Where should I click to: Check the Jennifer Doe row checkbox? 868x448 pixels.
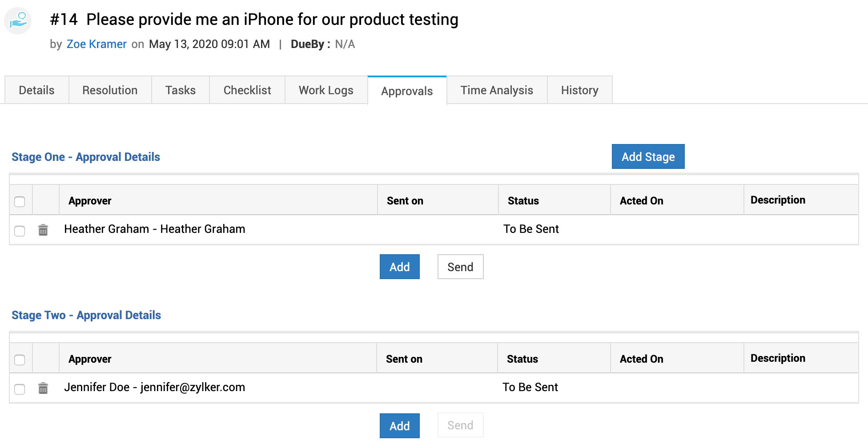pyautogui.click(x=20, y=389)
